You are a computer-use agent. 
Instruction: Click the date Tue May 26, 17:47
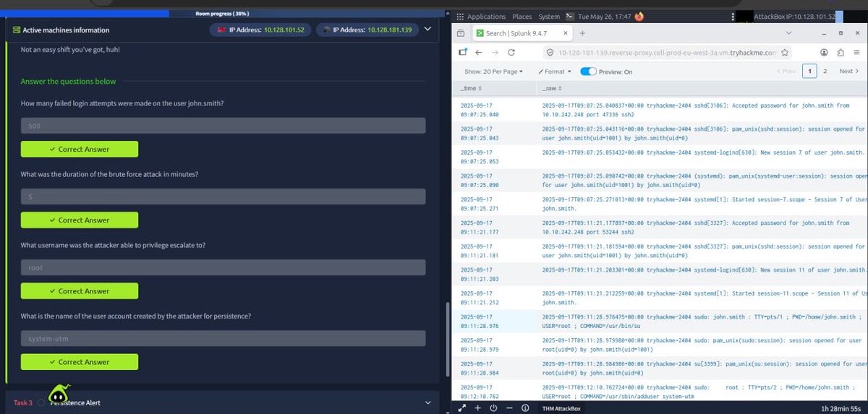tap(604, 17)
